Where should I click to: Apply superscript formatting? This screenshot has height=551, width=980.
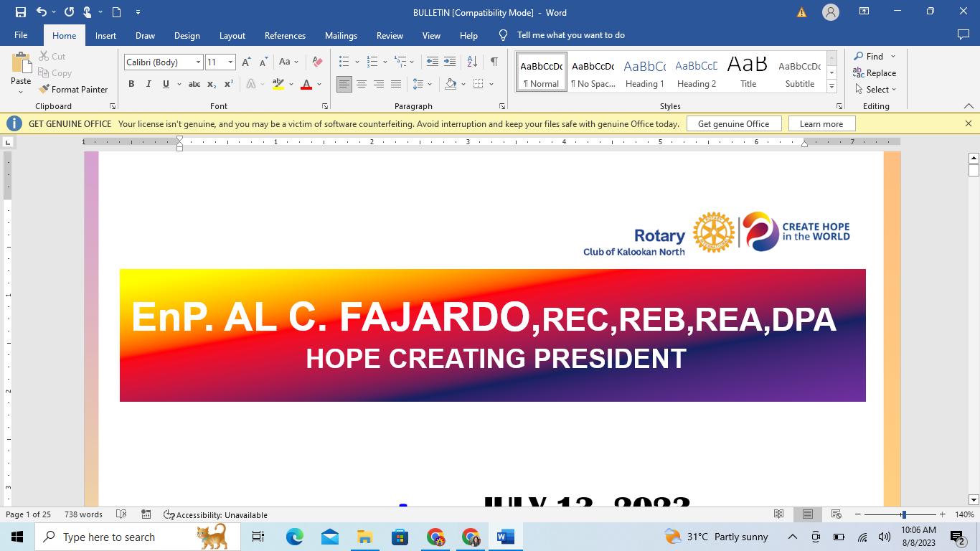[228, 84]
